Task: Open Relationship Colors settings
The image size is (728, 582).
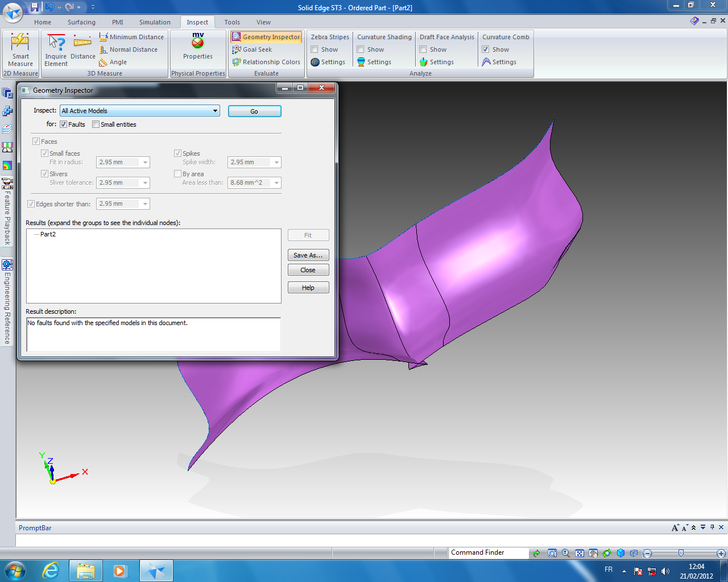Action: 266,62
